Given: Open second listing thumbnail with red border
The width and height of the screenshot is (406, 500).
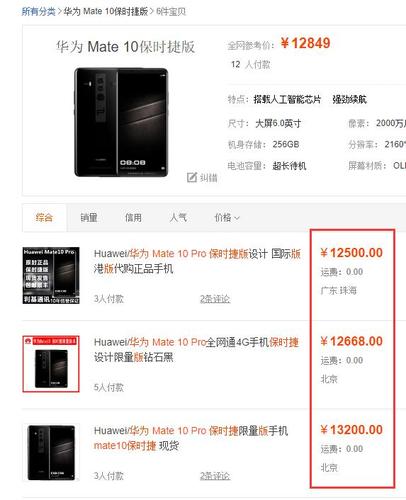Looking at the screenshot, I should click(x=51, y=364).
